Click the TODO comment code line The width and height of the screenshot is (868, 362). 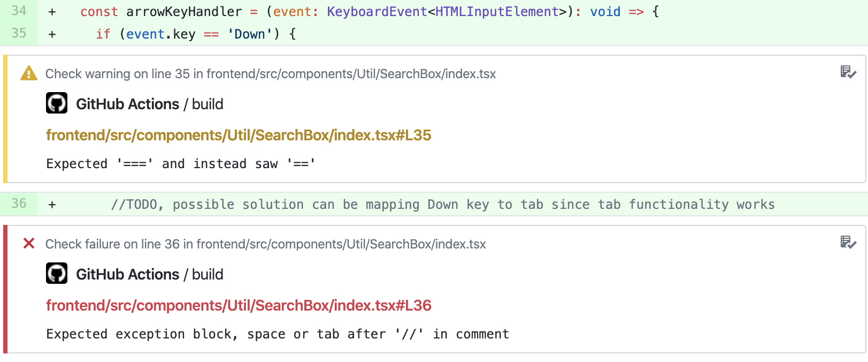(443, 205)
